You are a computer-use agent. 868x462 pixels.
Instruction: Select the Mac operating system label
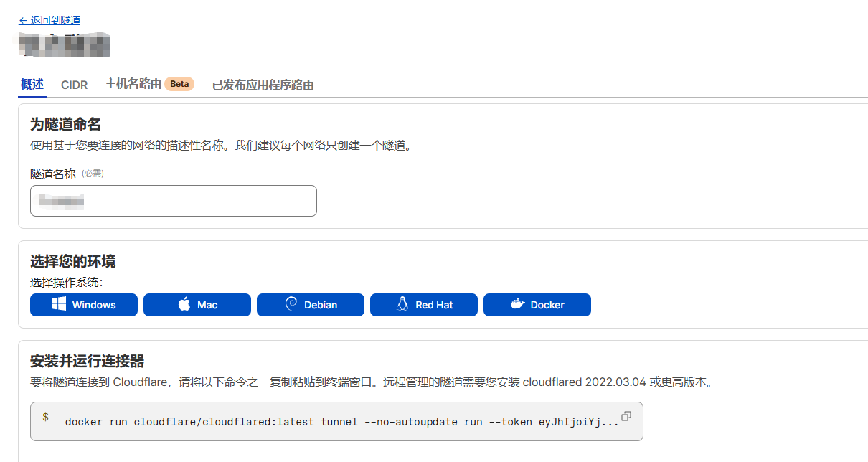point(207,305)
